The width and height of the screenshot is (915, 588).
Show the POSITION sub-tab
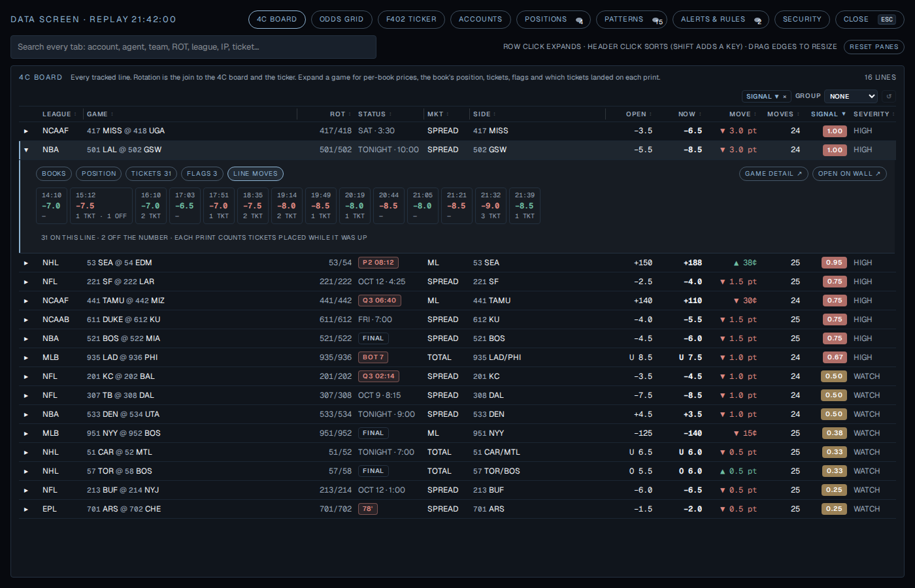99,174
